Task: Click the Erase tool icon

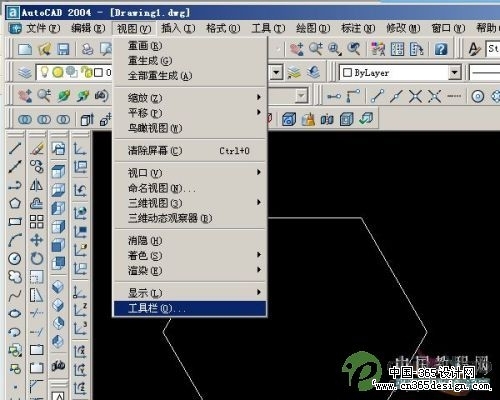Action: pos(37,149)
